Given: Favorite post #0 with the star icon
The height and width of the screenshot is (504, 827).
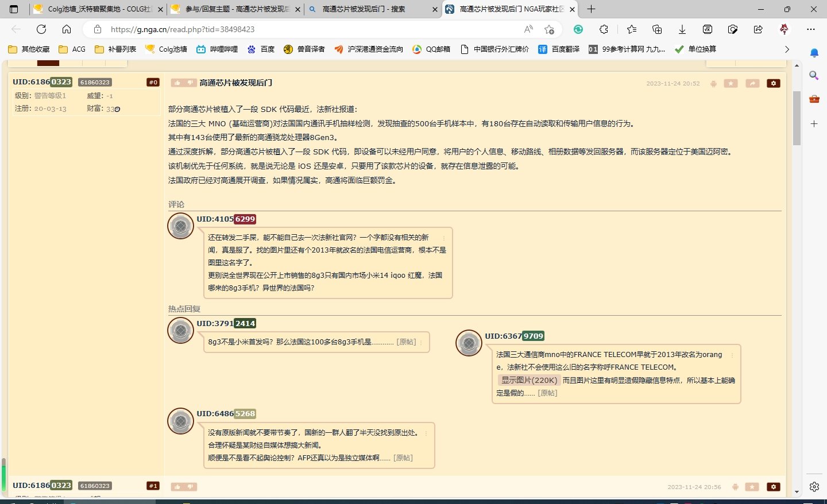Looking at the screenshot, I should tap(731, 83).
